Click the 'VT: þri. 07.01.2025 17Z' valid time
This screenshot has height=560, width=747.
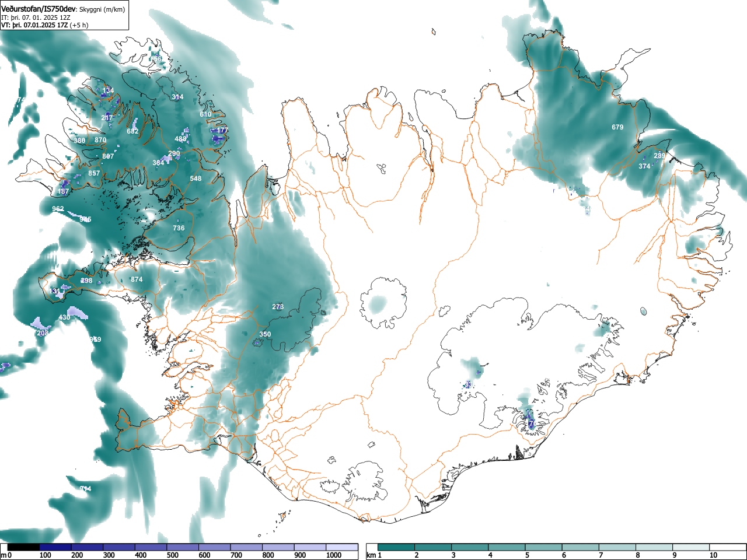click(x=34, y=25)
